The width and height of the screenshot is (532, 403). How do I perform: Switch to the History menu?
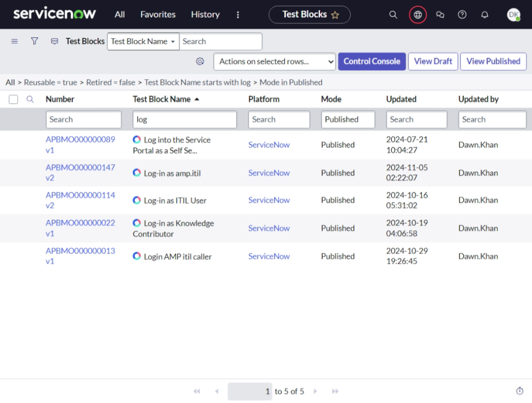(205, 15)
